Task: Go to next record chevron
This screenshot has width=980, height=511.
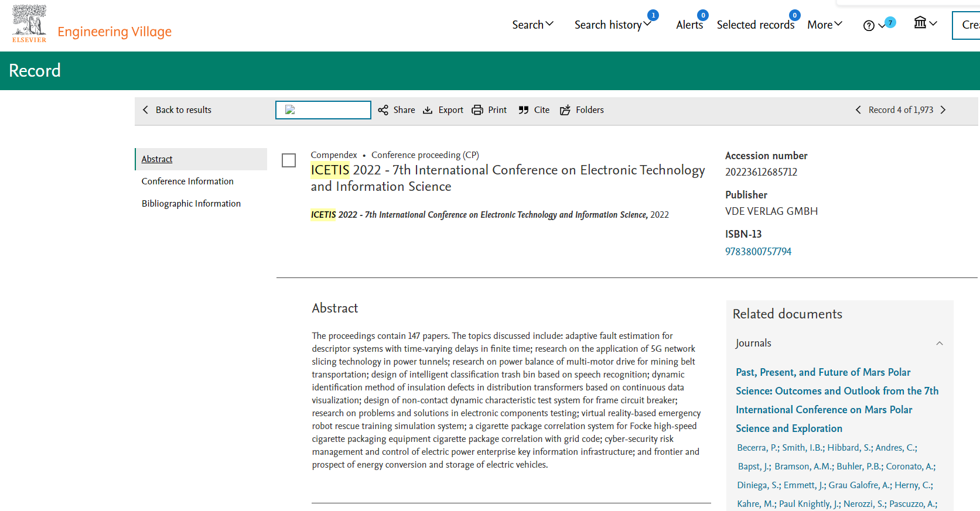Action: [x=943, y=110]
